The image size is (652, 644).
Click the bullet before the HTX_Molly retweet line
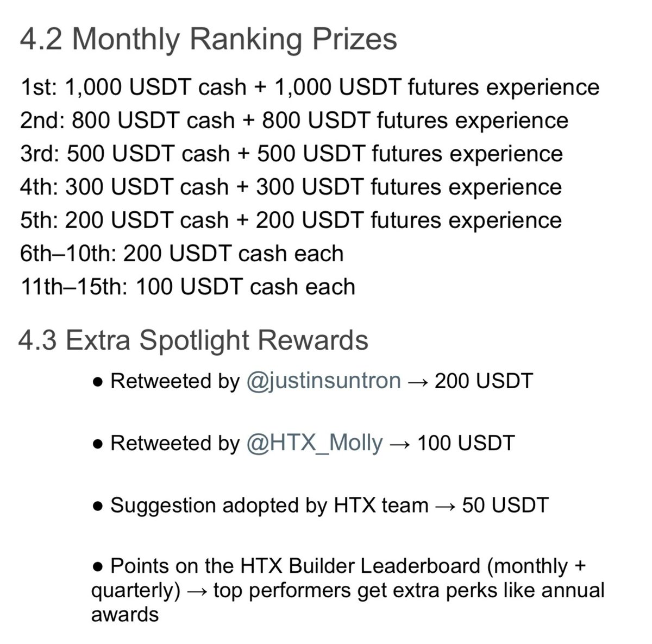[x=98, y=444]
